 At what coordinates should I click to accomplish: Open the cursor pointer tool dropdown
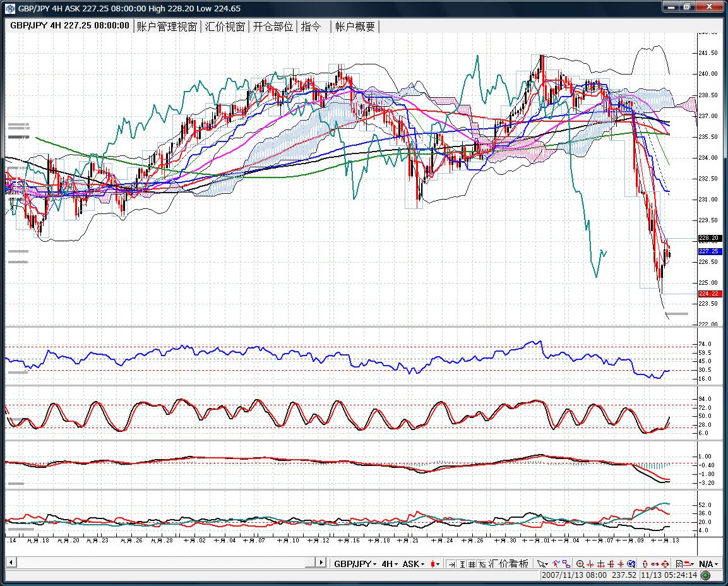(x=542, y=564)
